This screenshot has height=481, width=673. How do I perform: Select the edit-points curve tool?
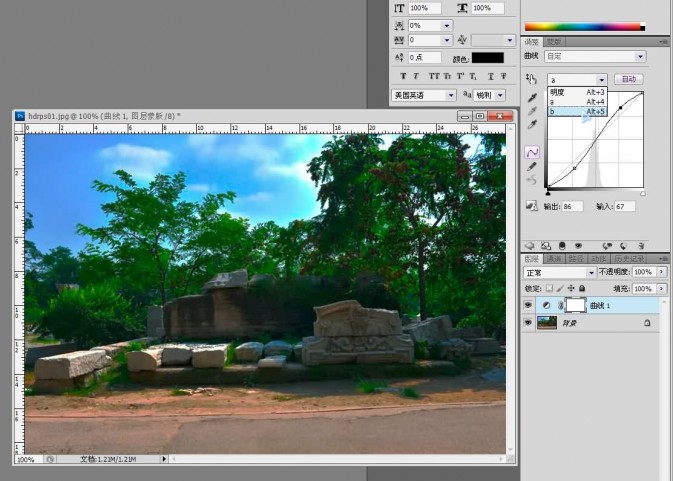pyautogui.click(x=532, y=152)
